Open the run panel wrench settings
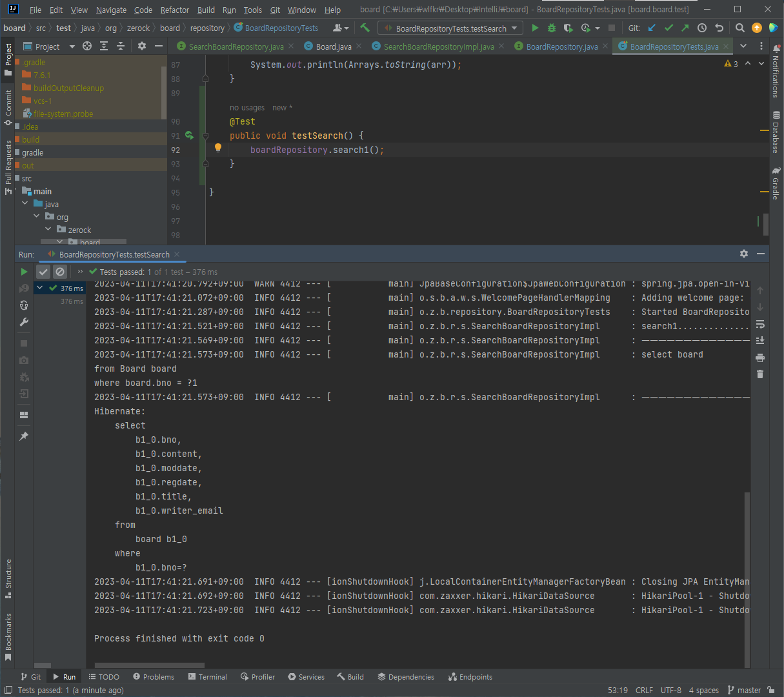Screen dimensions: 784x697 [24, 322]
